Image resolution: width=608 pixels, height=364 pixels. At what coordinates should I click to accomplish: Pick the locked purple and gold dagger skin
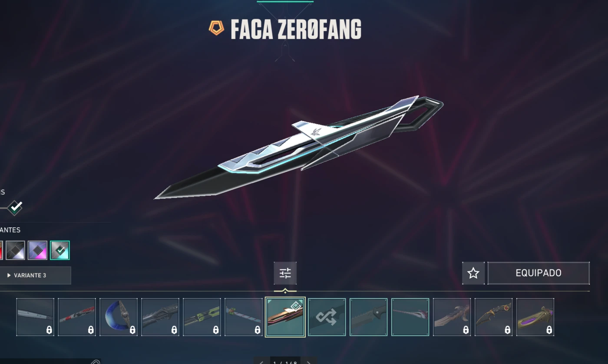(535, 317)
